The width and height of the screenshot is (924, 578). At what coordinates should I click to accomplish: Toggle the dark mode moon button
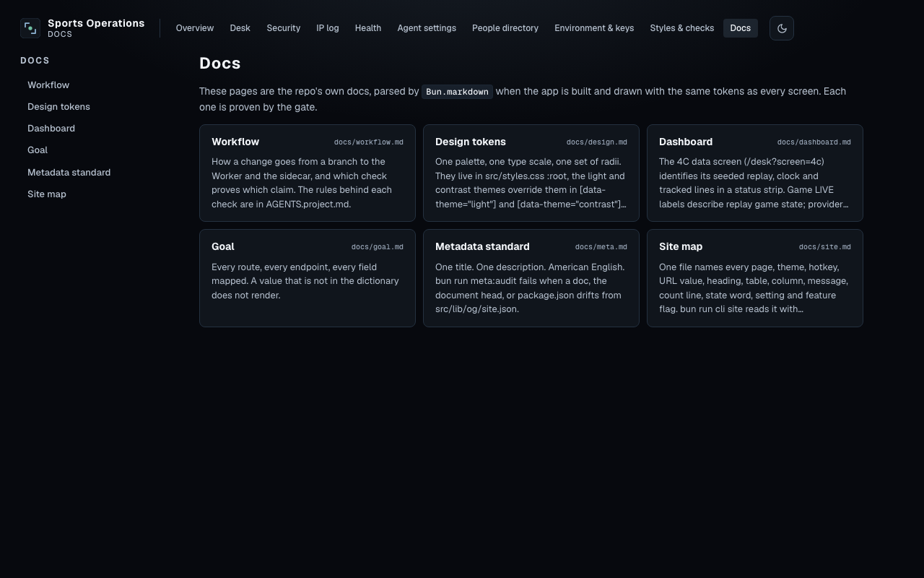click(x=782, y=28)
